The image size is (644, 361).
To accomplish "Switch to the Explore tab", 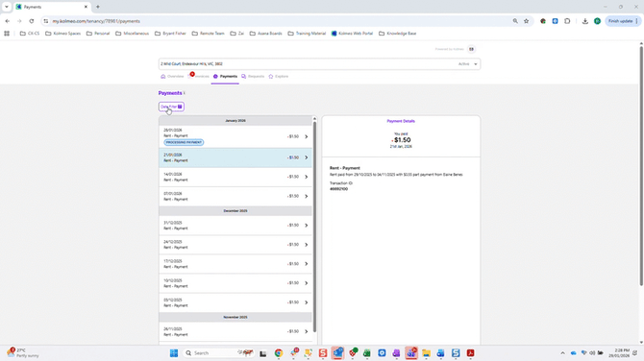I will (x=279, y=76).
